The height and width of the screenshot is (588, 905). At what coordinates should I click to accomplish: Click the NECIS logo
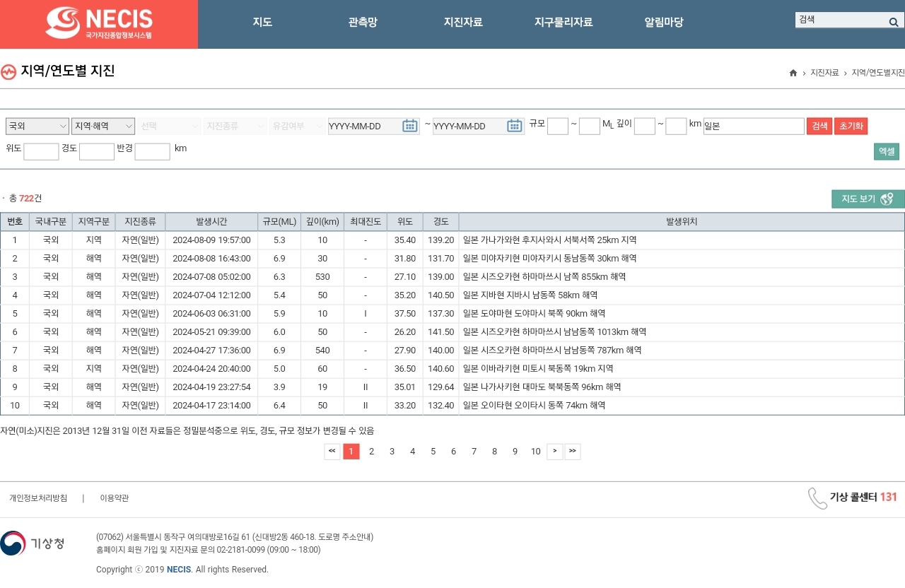coord(99,23)
